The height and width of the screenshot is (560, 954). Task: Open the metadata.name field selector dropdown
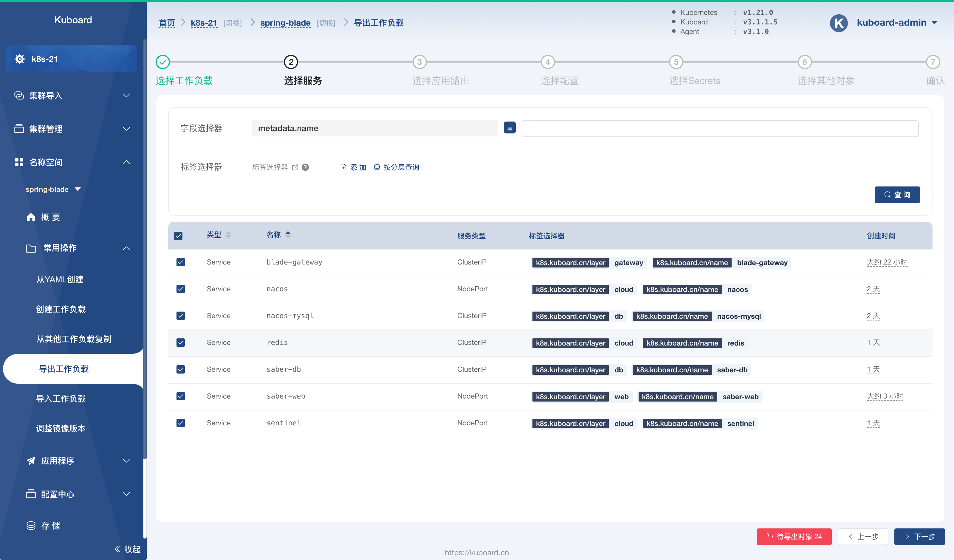375,128
